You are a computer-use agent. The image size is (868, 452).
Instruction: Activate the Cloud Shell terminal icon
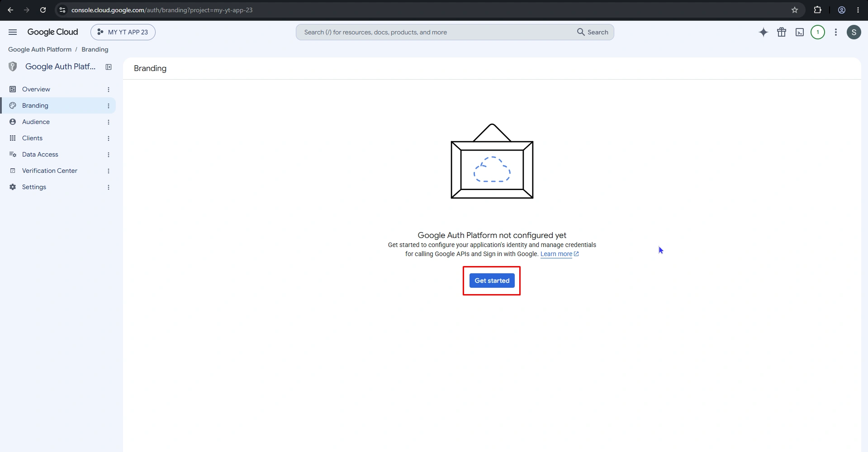(x=800, y=32)
